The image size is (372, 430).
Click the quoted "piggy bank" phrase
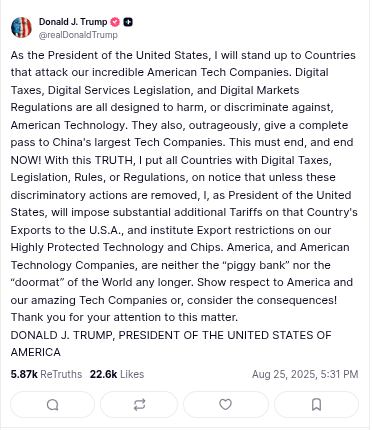pyautogui.click(x=256, y=265)
